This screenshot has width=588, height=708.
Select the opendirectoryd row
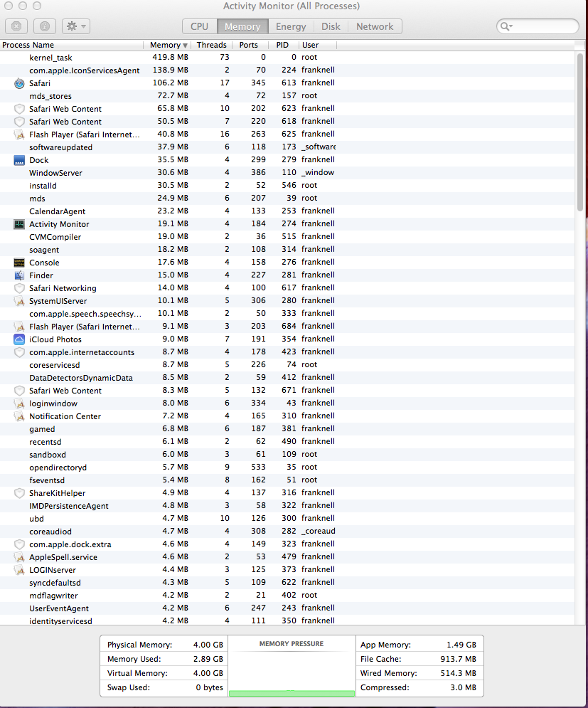point(287,467)
